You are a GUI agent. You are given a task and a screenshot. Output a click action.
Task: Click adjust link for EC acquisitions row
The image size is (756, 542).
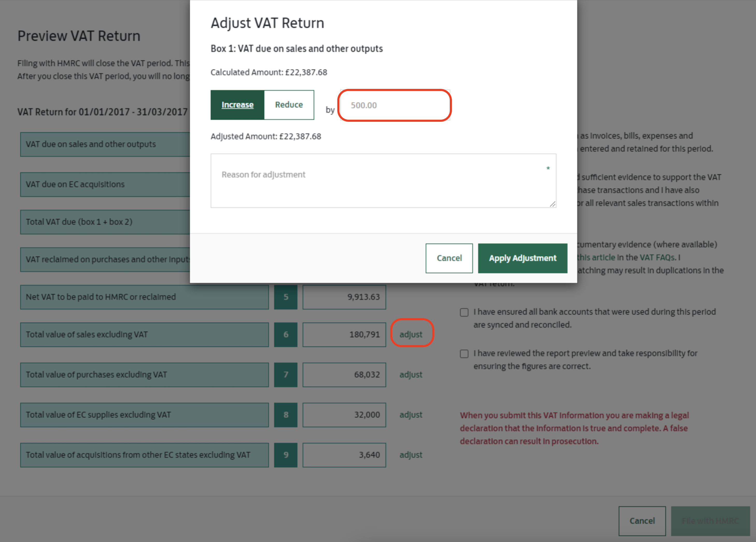point(411,455)
